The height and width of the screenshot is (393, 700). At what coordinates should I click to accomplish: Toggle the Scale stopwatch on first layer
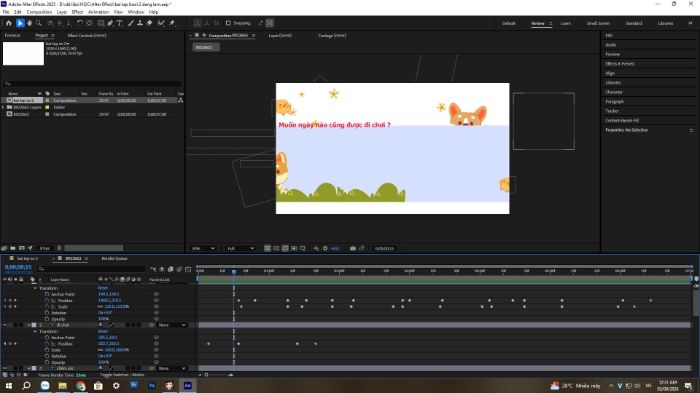click(47, 307)
